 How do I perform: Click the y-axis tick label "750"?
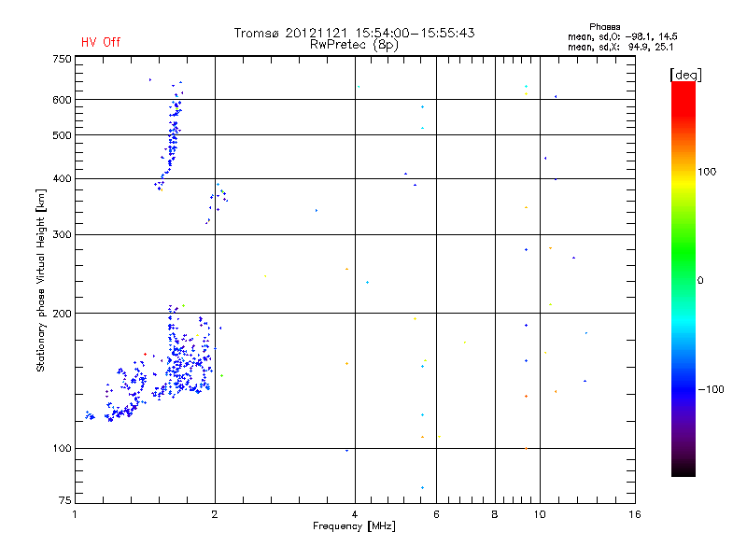(x=62, y=59)
